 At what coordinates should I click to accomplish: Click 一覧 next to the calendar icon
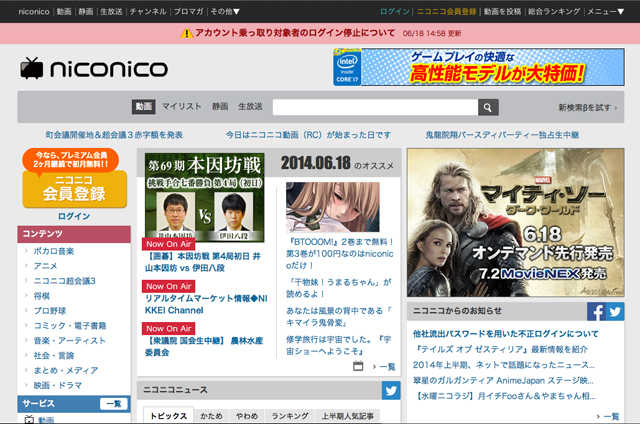387,366
